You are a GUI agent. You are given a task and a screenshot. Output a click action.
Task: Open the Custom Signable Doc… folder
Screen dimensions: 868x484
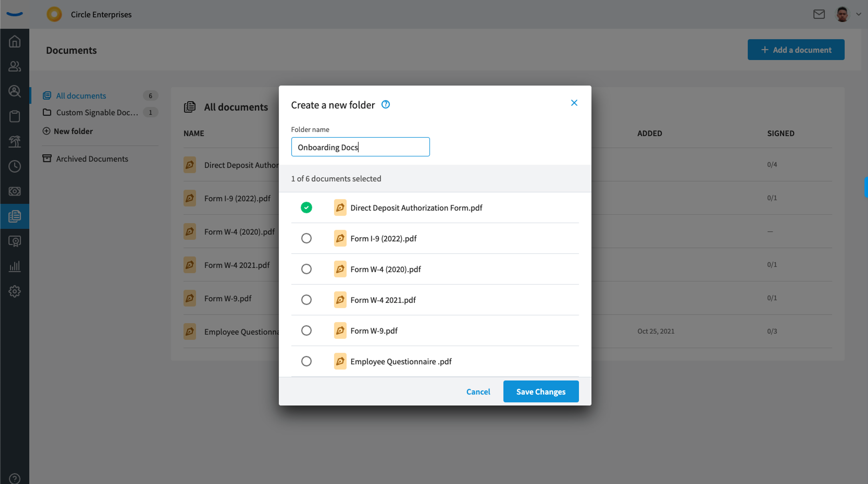pos(97,112)
